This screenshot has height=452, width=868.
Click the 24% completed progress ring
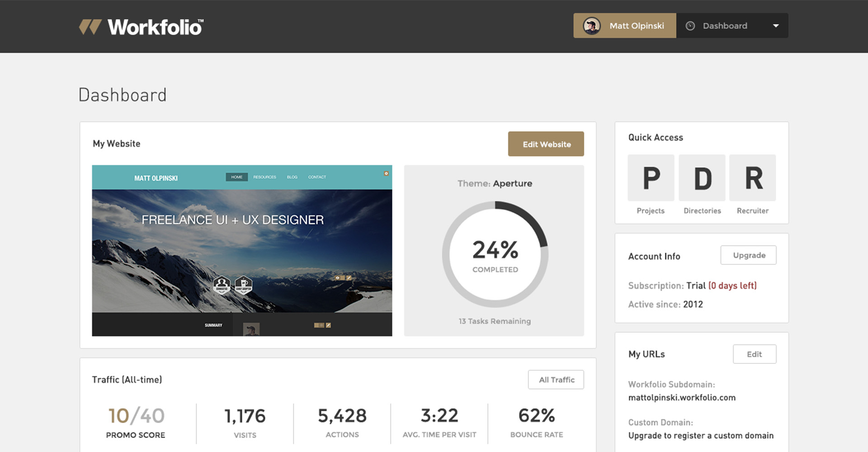click(x=495, y=254)
